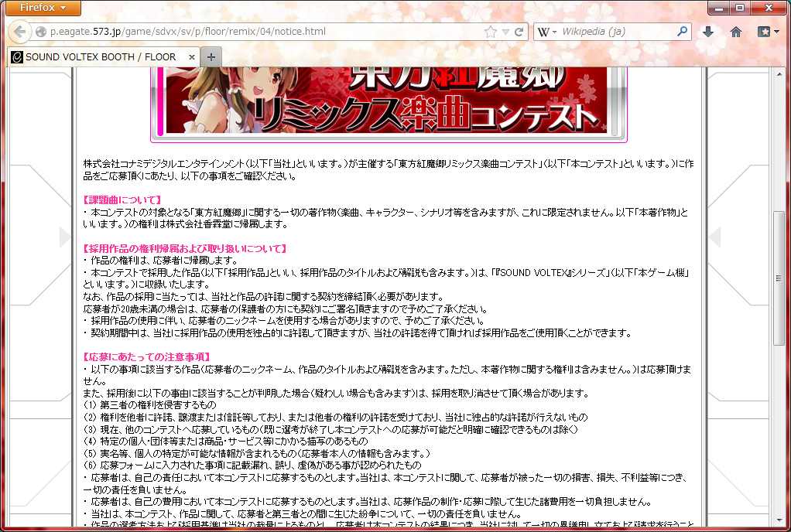Open the Bookmarks menu button
Viewport: 791px width, 532px height.
coord(768,32)
